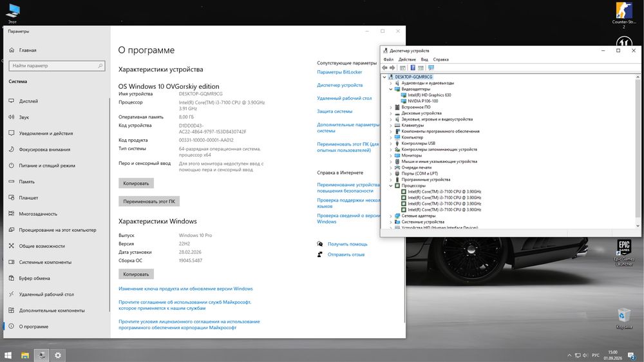Open notification center in taskbar
Screen dimensions: 644x362
point(632,356)
